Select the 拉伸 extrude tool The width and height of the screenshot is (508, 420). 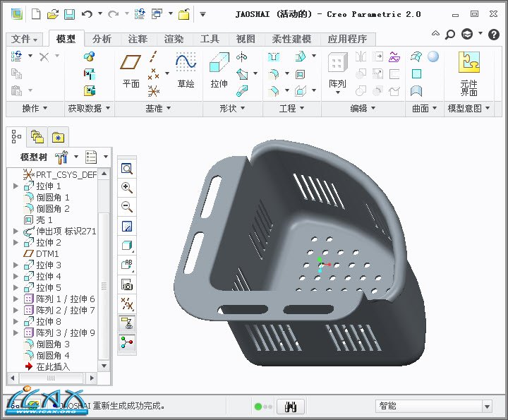pyautogui.click(x=219, y=71)
